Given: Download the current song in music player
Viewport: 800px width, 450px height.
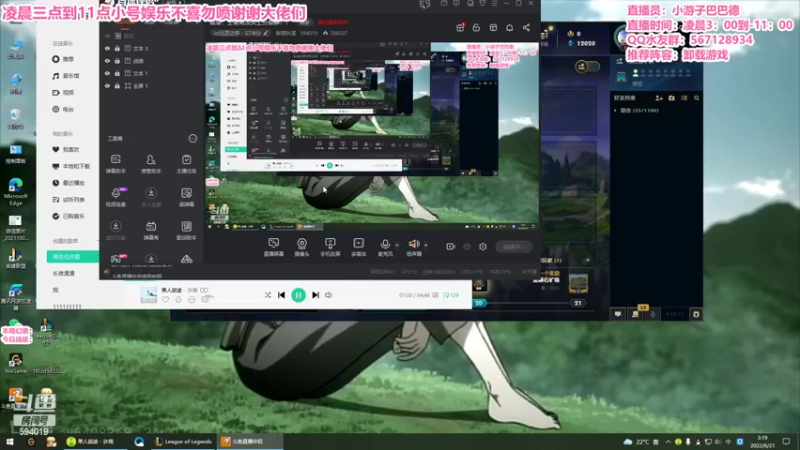Looking at the screenshot, I should [x=178, y=300].
